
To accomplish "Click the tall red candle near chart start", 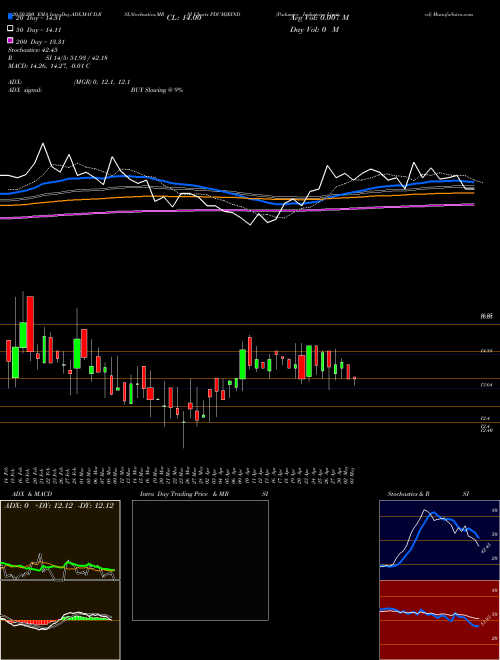I will (30, 324).
